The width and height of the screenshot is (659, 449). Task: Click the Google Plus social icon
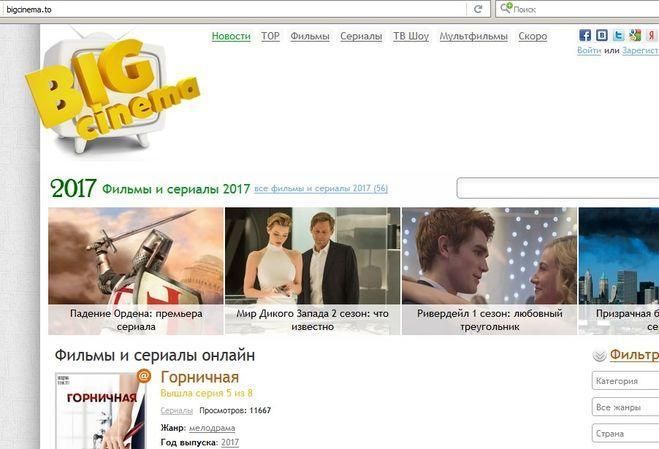coord(635,35)
